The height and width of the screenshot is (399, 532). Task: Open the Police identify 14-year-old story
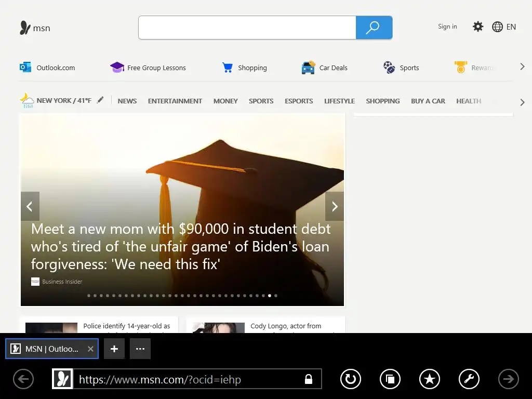coord(127,326)
